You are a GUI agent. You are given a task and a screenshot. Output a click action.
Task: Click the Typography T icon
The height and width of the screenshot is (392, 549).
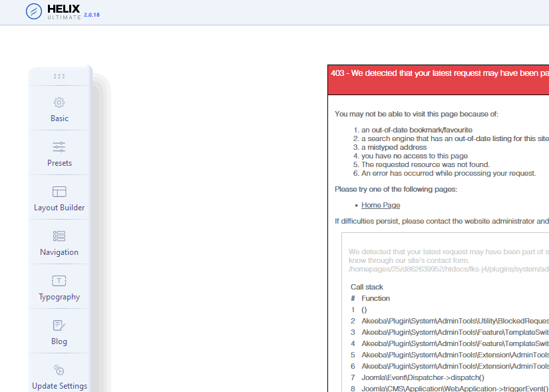59,281
